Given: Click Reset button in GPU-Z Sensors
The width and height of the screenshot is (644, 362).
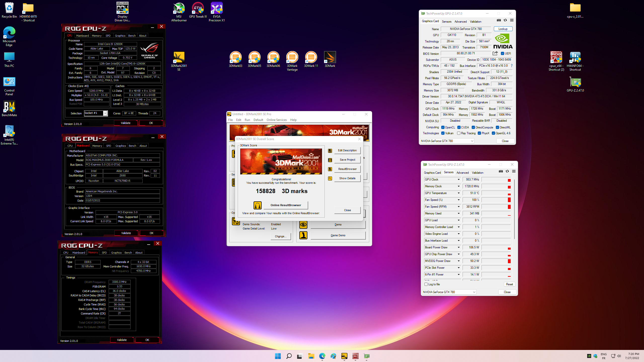Looking at the screenshot, I should click(509, 284).
